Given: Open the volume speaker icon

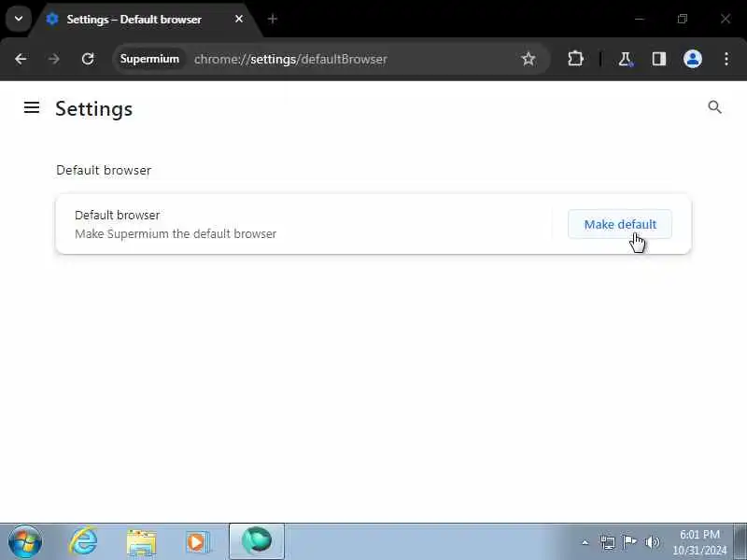Looking at the screenshot, I should click(x=652, y=542).
